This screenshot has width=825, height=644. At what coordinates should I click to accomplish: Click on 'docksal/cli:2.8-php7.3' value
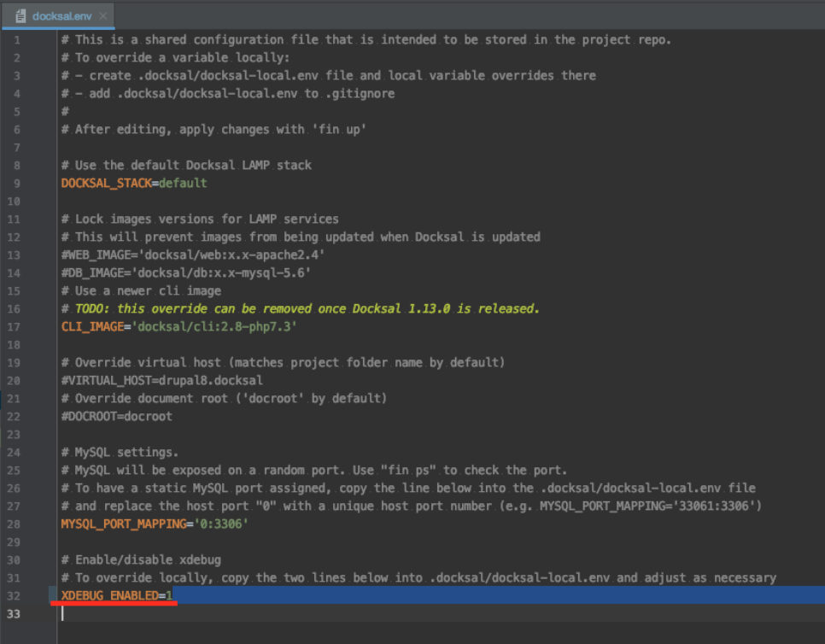coord(214,327)
